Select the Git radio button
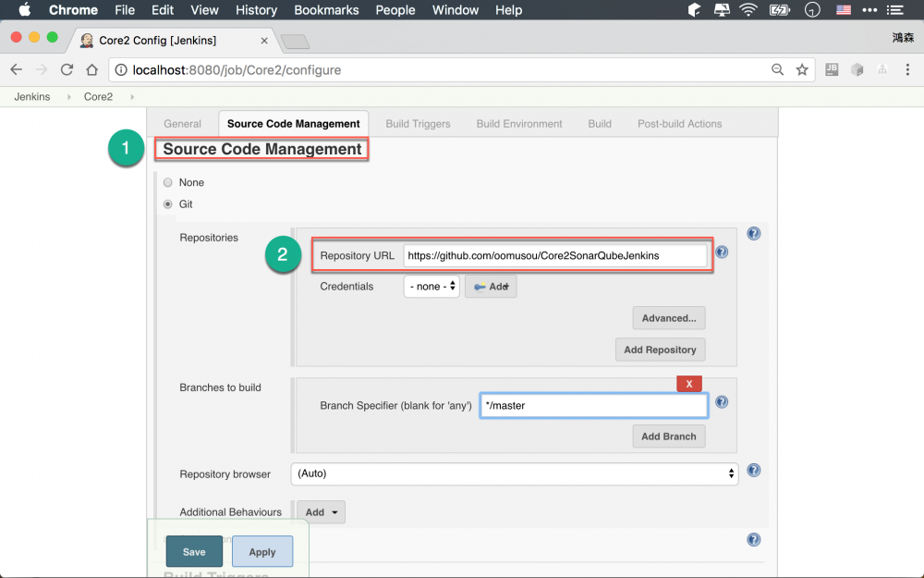The width and height of the screenshot is (924, 578). click(x=167, y=203)
